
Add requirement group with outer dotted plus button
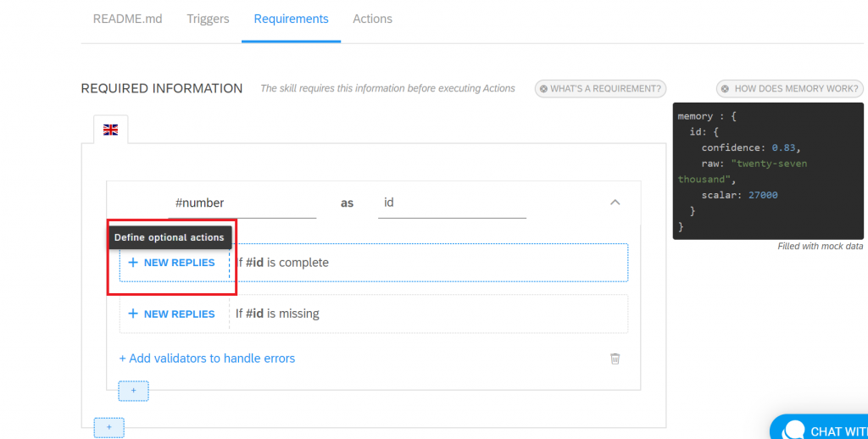point(109,427)
